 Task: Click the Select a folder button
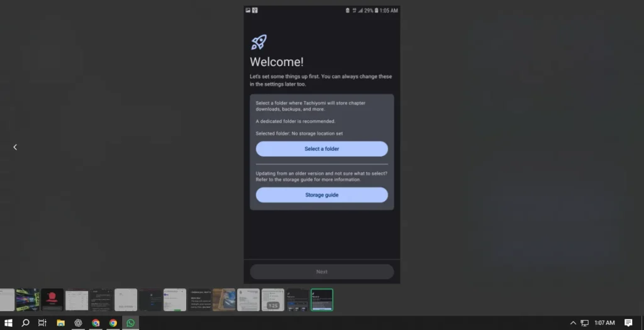(321, 149)
